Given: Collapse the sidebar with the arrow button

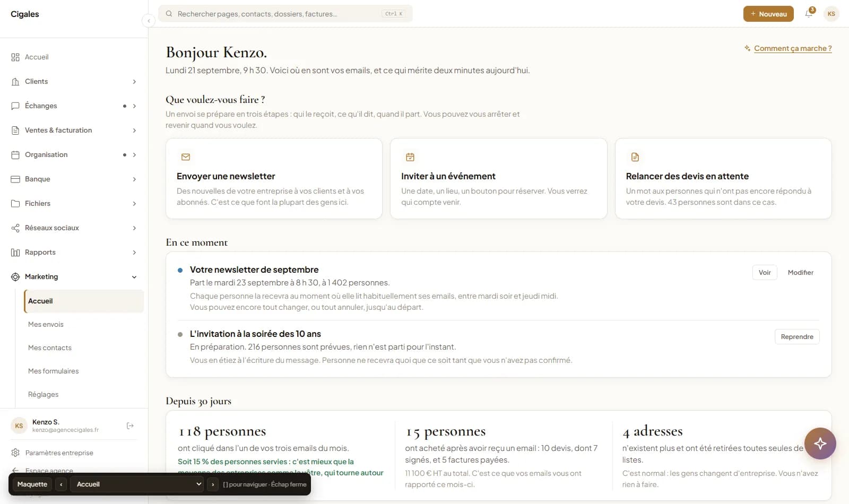Looking at the screenshot, I should pos(149,21).
